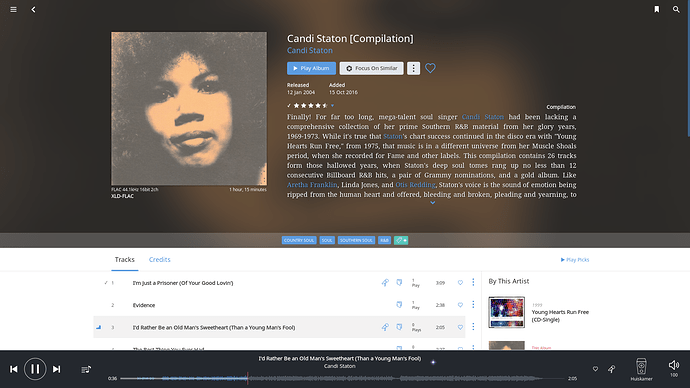Viewport: 690px width, 388px height.
Task: Open the play queue icon
Action: pos(86,369)
